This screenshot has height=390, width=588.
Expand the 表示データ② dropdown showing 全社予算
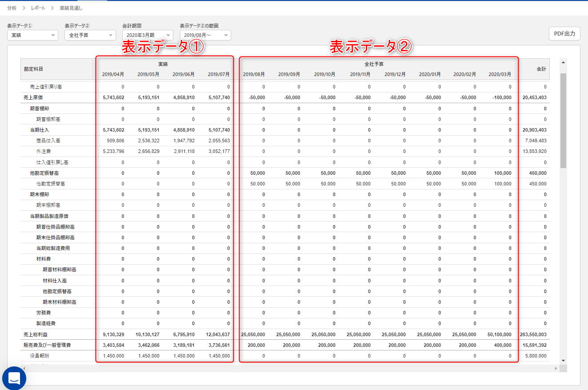click(90, 35)
